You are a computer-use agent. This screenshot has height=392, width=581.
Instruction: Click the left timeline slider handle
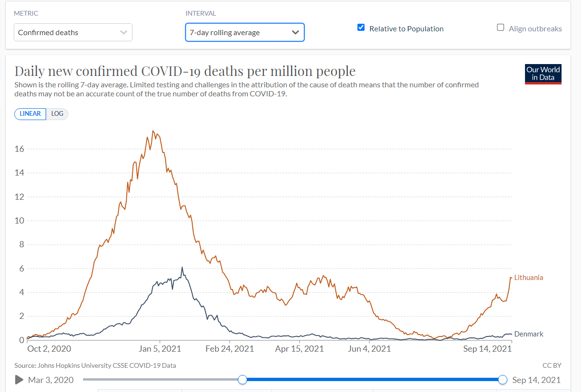[243, 380]
